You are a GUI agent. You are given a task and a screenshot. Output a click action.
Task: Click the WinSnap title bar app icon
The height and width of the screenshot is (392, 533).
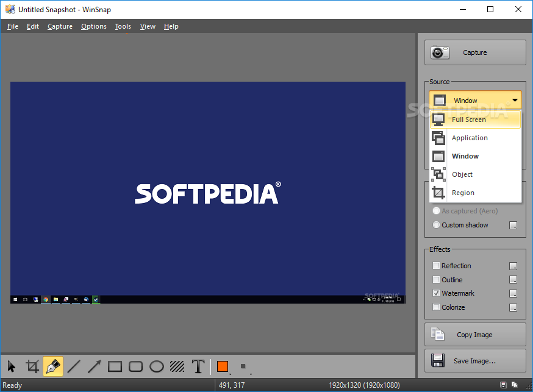tap(10, 10)
